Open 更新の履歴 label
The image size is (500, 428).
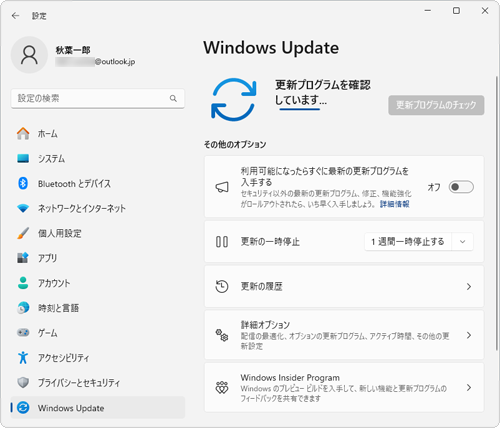(x=262, y=286)
